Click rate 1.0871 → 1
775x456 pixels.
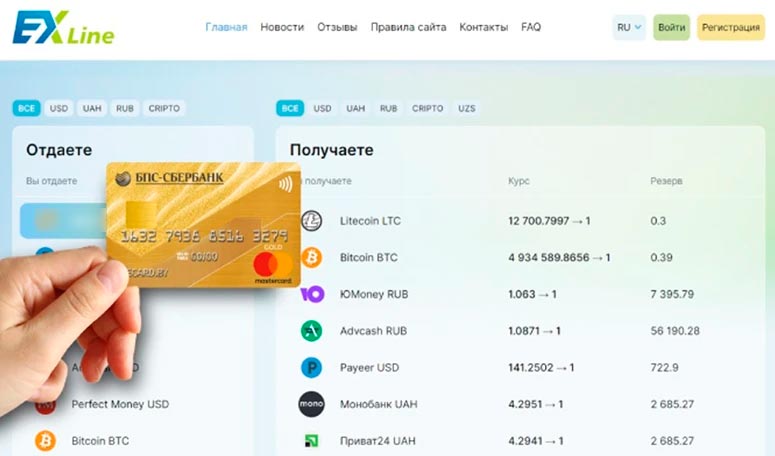(534, 331)
